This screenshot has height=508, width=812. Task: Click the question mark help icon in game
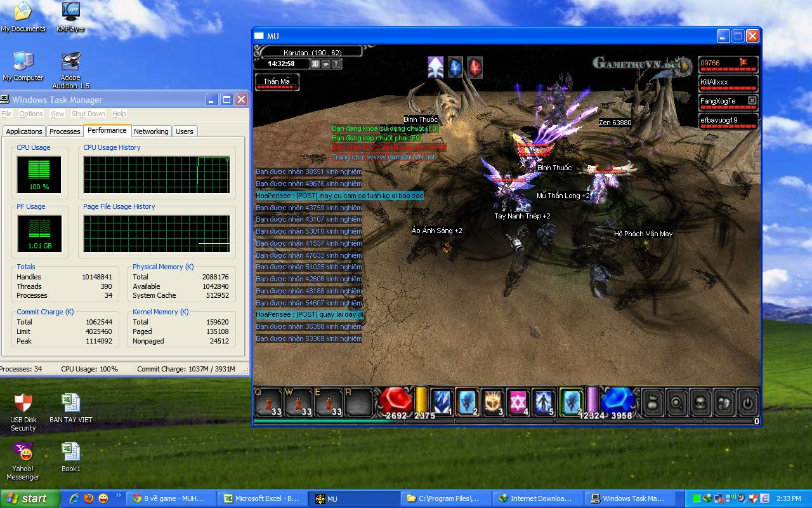pos(336,64)
